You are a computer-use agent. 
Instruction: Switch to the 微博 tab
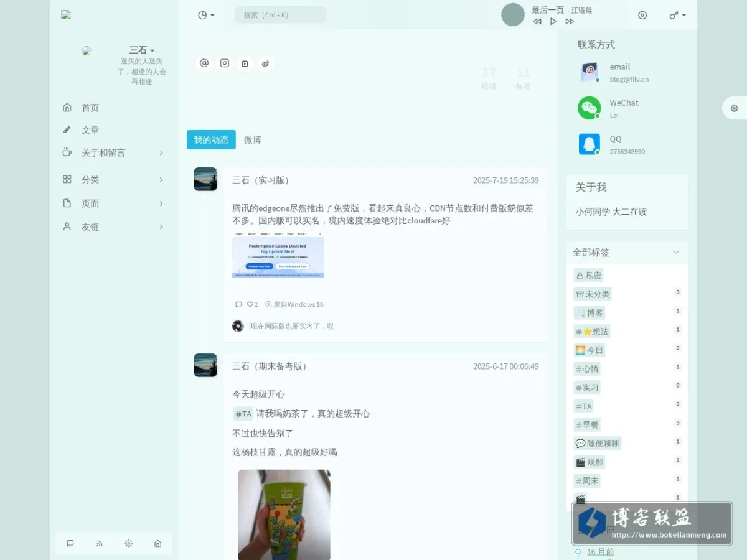pos(253,140)
